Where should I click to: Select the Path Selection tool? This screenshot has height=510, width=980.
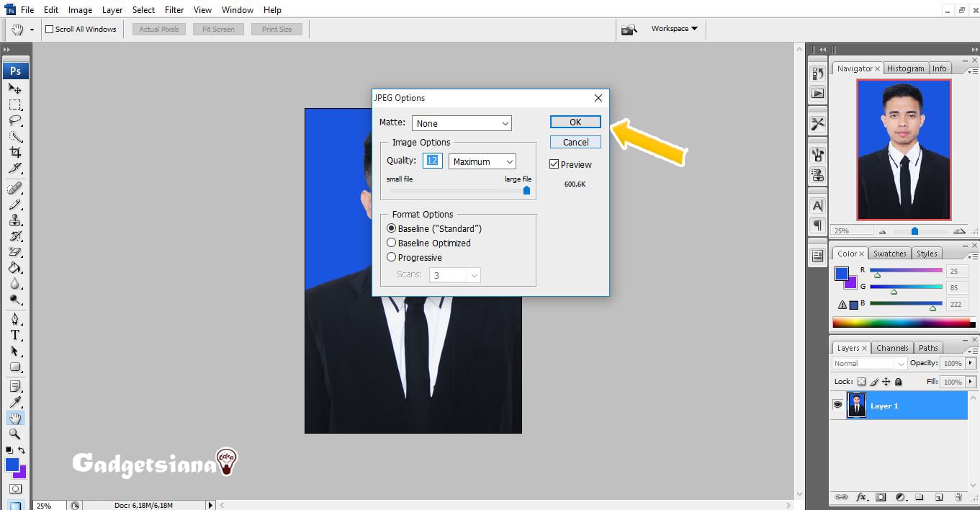[x=15, y=351]
